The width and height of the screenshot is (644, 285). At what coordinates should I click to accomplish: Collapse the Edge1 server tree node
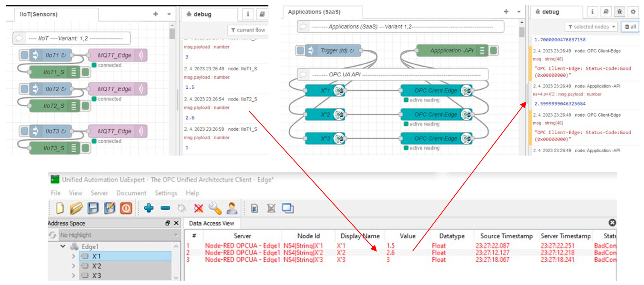[x=63, y=246]
